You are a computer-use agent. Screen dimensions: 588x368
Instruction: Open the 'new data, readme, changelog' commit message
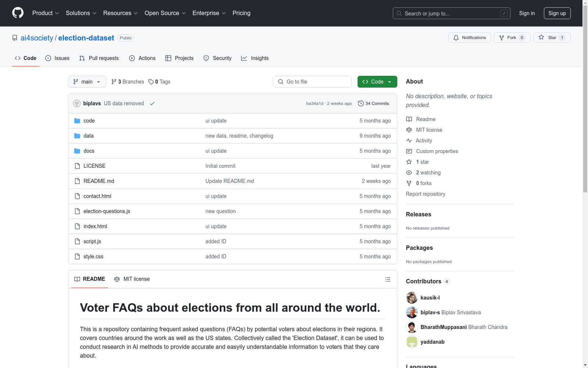(239, 136)
